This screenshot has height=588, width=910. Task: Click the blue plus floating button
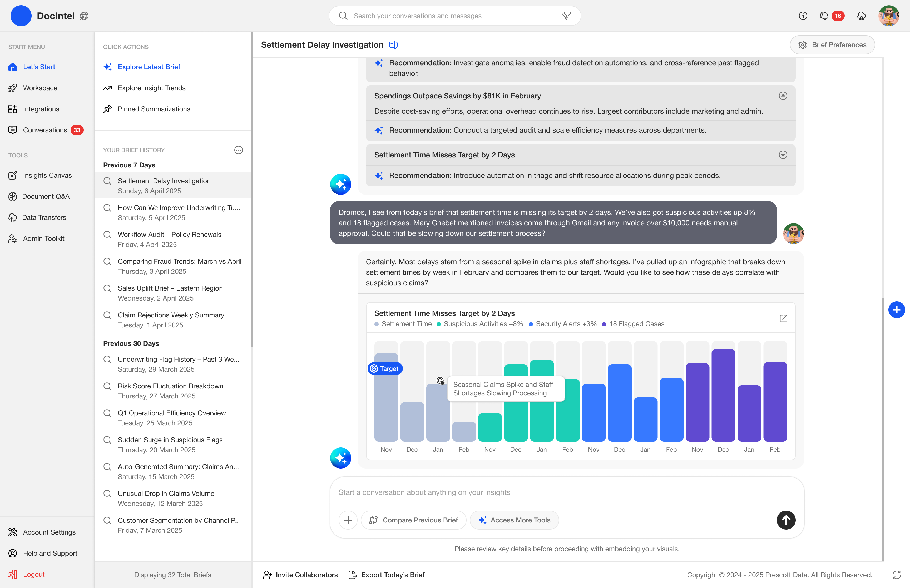[x=896, y=310]
